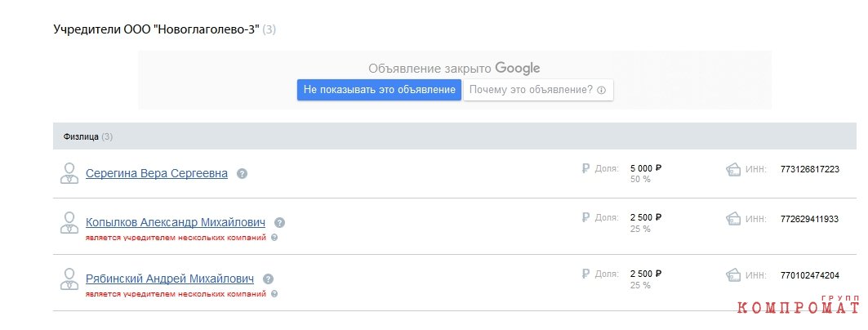Click small help icon after Копылков red notice
This screenshot has width=868, height=330.
click(x=274, y=238)
